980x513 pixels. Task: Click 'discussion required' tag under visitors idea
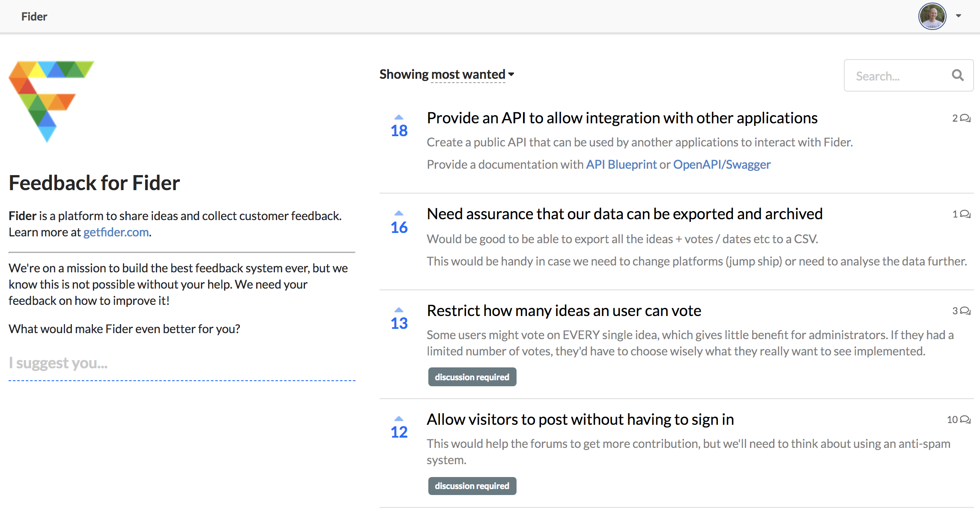click(472, 486)
